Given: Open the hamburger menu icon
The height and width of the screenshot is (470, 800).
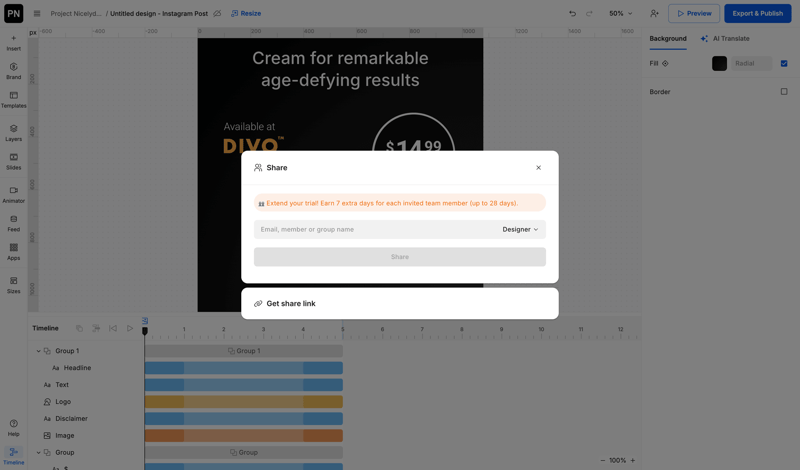Looking at the screenshot, I should [x=37, y=13].
